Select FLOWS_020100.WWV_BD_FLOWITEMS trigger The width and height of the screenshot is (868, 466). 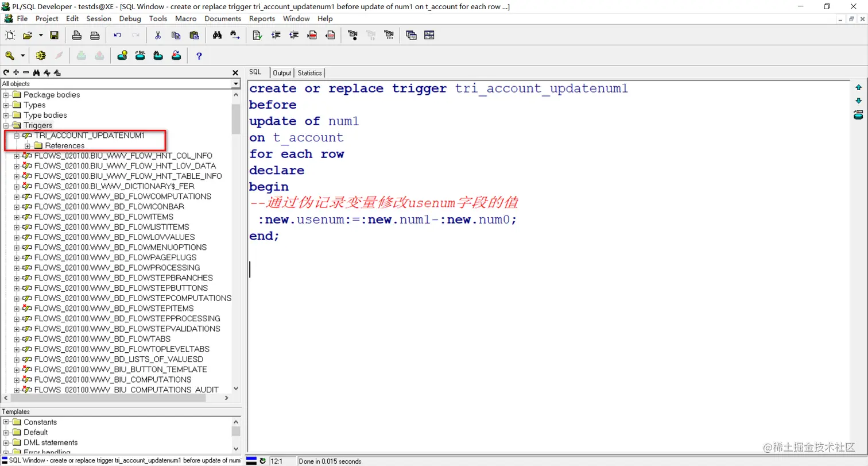coord(104,217)
